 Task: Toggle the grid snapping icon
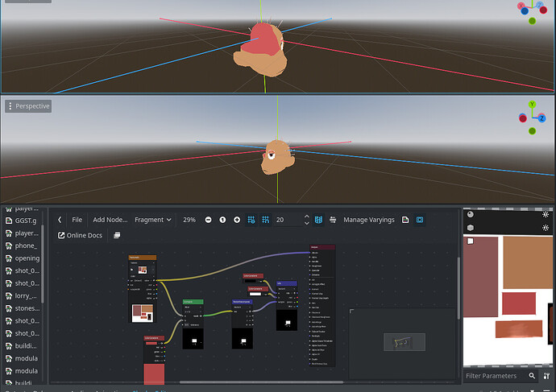[x=265, y=220]
